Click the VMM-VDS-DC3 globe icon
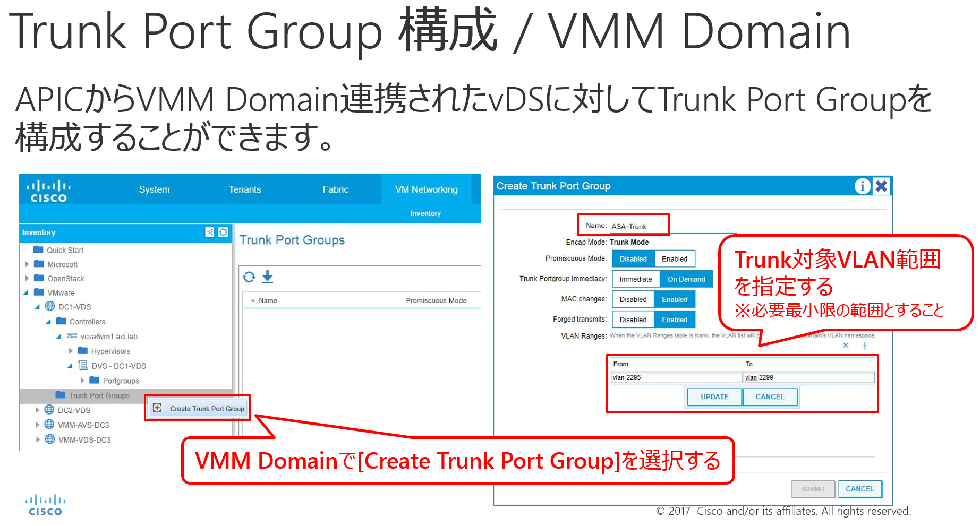 click(x=50, y=439)
